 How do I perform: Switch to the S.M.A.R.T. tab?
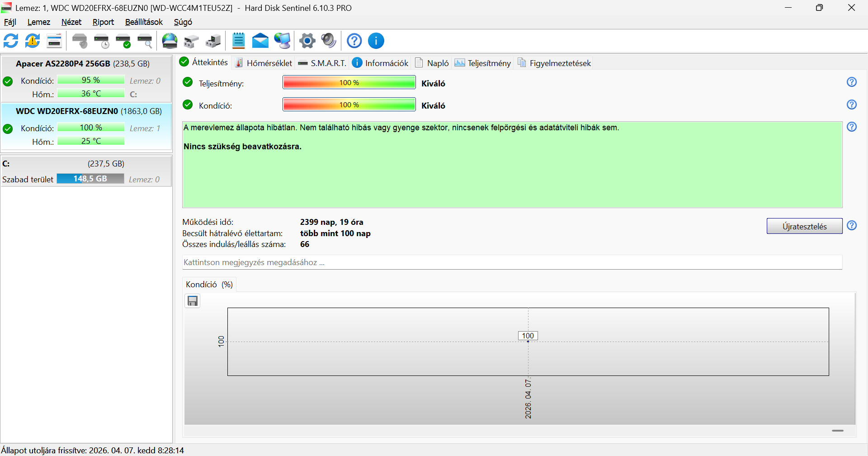pos(322,63)
